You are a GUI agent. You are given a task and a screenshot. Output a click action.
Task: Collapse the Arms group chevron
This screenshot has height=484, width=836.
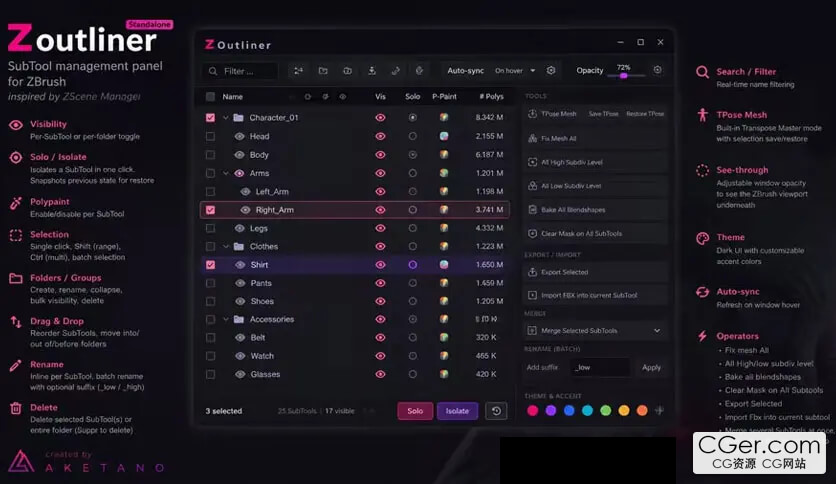pyautogui.click(x=226, y=173)
